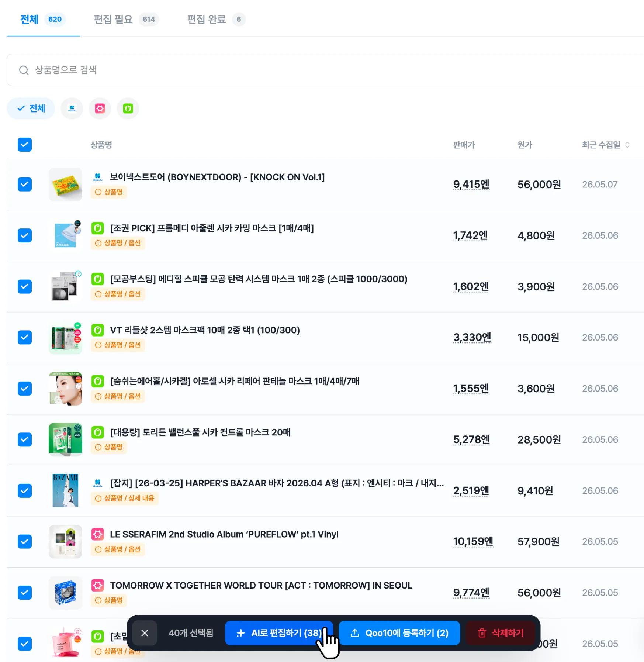Open the BOYNEXTDOOR album thumbnail
Image resolution: width=644 pixels, height=662 pixels.
[65, 185]
